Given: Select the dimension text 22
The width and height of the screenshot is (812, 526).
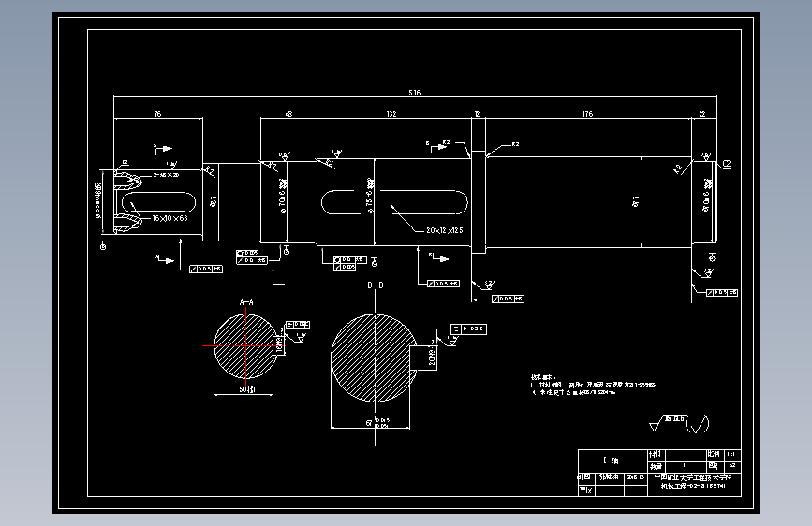Looking at the screenshot, I should click(x=702, y=114).
